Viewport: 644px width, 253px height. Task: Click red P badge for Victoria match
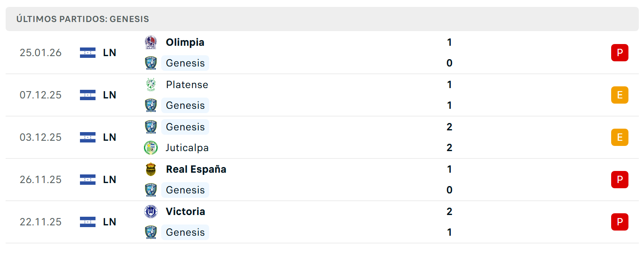tap(619, 222)
